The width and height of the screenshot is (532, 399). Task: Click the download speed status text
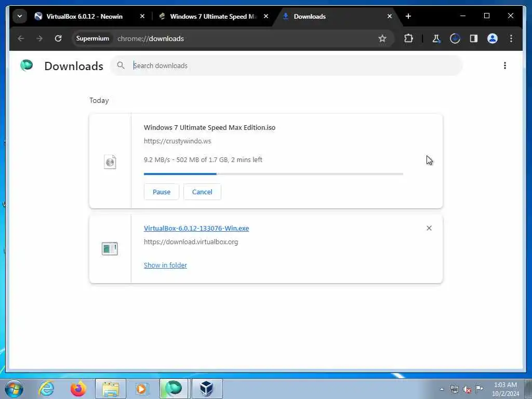click(203, 159)
